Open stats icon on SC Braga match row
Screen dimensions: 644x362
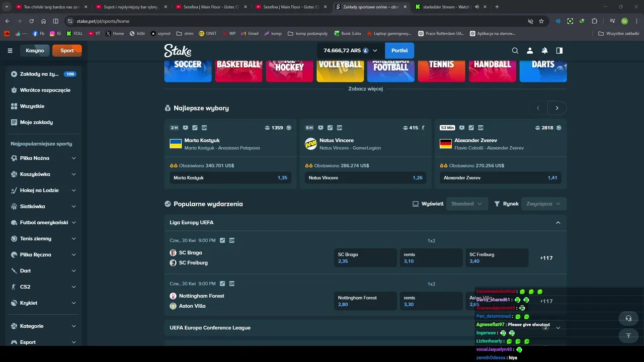click(222, 240)
